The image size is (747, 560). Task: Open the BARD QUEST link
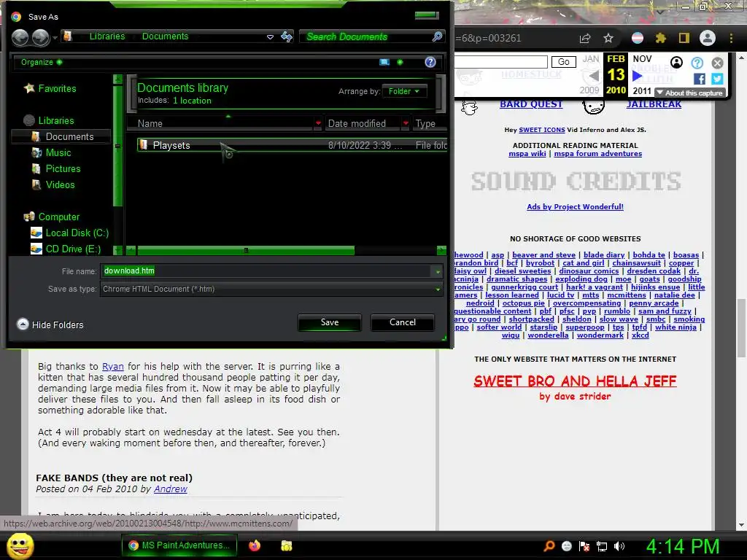pos(531,104)
